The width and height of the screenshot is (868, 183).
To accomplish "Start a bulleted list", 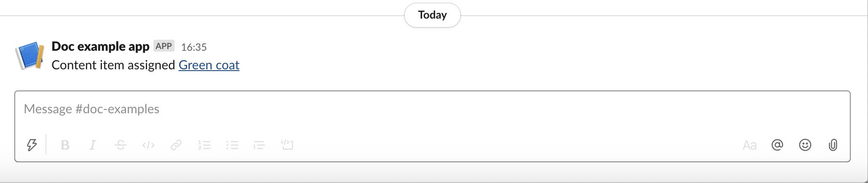I will (x=232, y=145).
